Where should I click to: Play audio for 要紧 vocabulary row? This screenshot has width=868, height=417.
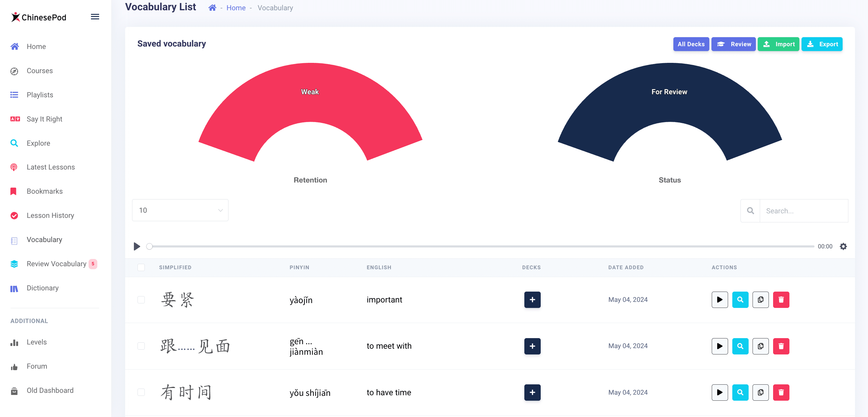point(719,299)
